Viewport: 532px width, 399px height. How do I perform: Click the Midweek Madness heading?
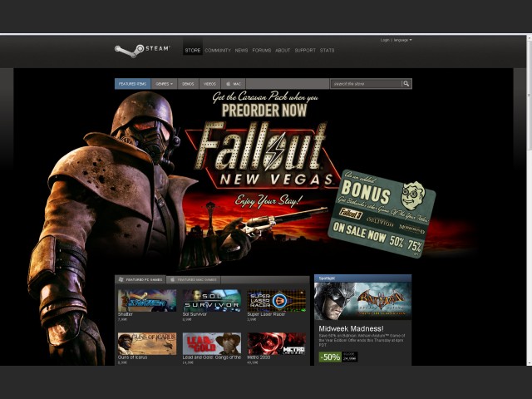coord(351,328)
